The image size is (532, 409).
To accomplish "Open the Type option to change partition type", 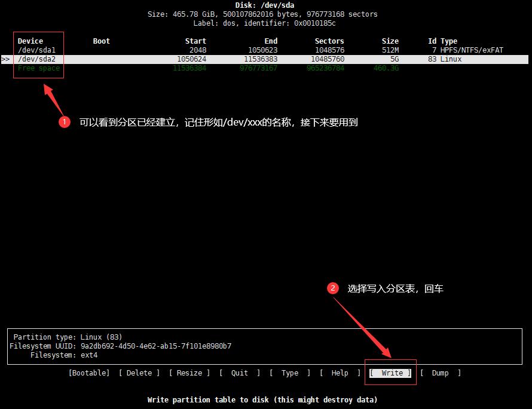I will (x=289, y=373).
